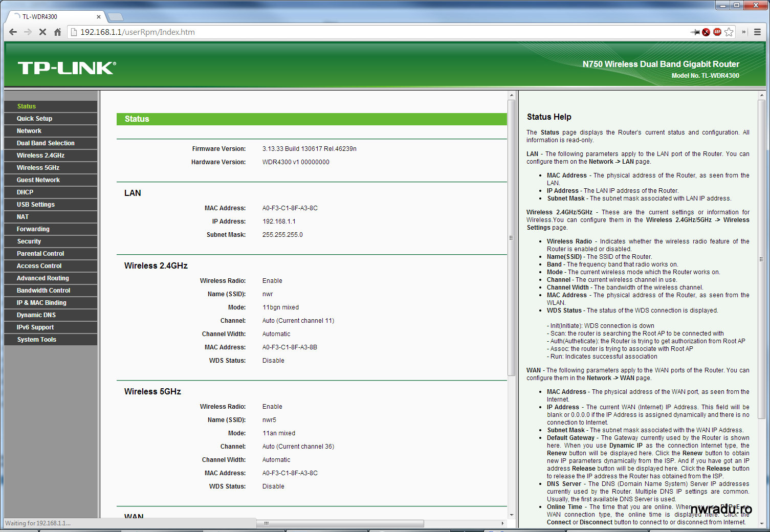This screenshot has height=532, width=770.
Task: Open Access Control menu item
Action: click(x=50, y=265)
